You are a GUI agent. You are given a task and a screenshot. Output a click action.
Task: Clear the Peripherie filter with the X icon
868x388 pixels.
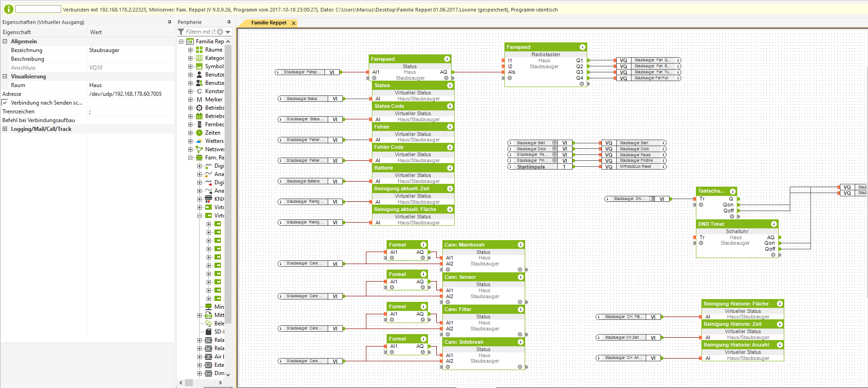220,32
